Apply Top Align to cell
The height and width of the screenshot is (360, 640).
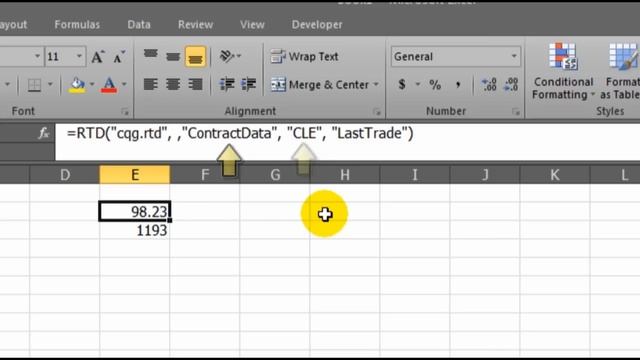151,56
